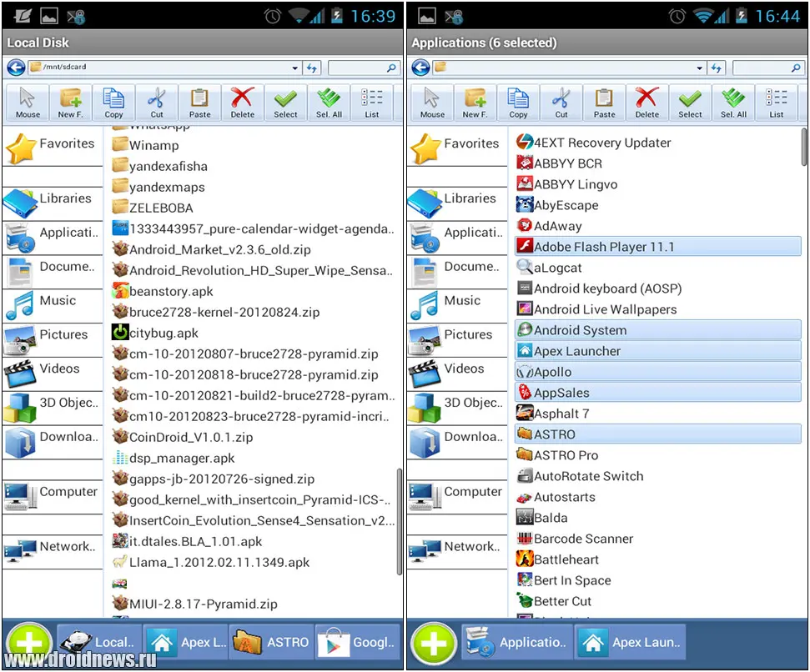
Task: Switch to the Local.. tab
Action: (x=99, y=642)
